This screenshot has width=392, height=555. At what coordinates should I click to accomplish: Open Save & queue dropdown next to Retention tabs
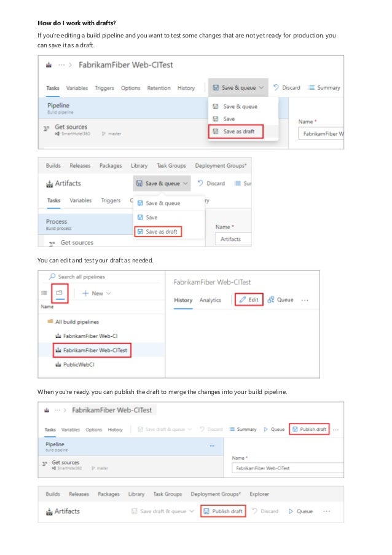pyautogui.click(x=238, y=87)
